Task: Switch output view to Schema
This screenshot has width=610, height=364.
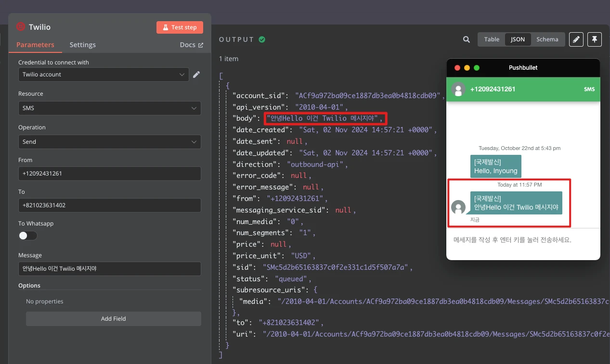Action: [547, 39]
